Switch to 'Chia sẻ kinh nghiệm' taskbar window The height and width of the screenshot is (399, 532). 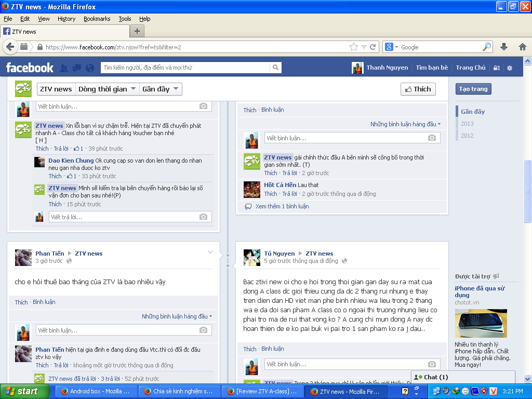point(179,391)
